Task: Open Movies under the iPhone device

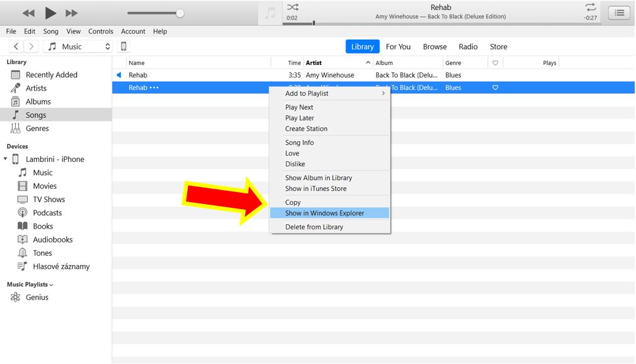Action: point(56,186)
